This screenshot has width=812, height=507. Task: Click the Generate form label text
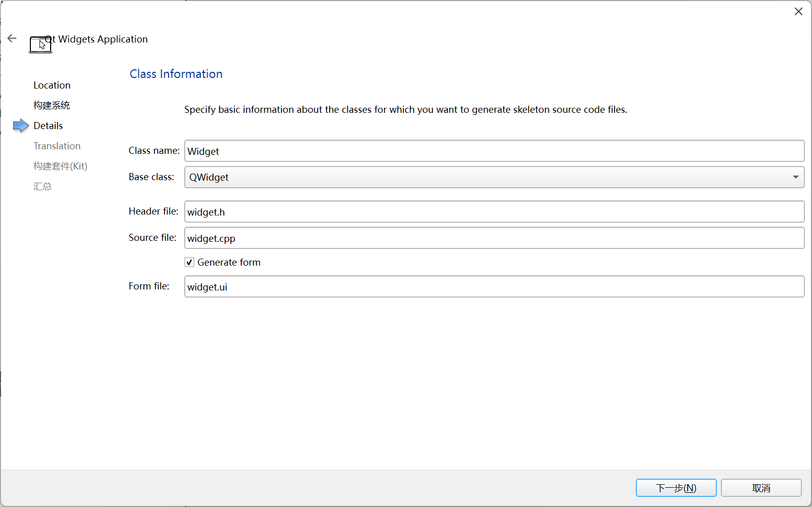point(229,262)
